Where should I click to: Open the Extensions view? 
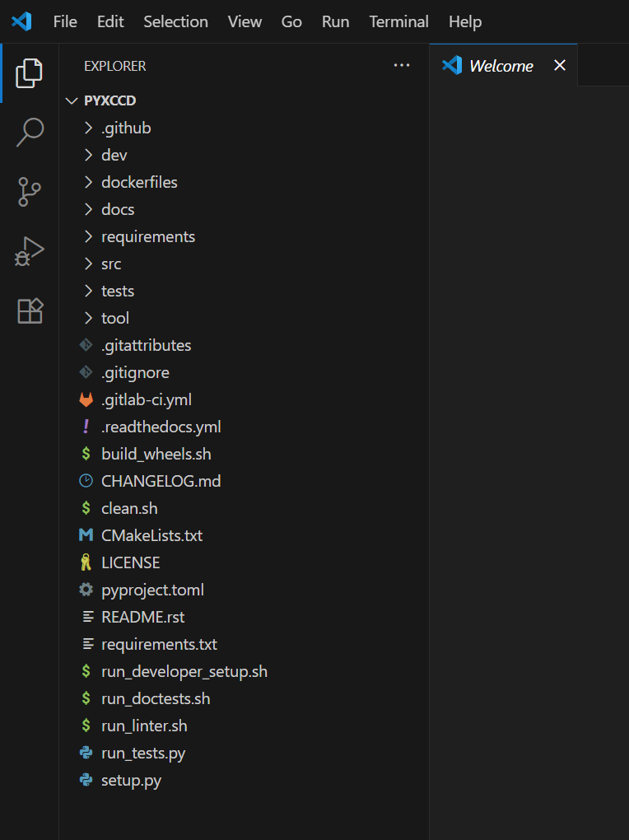30,311
